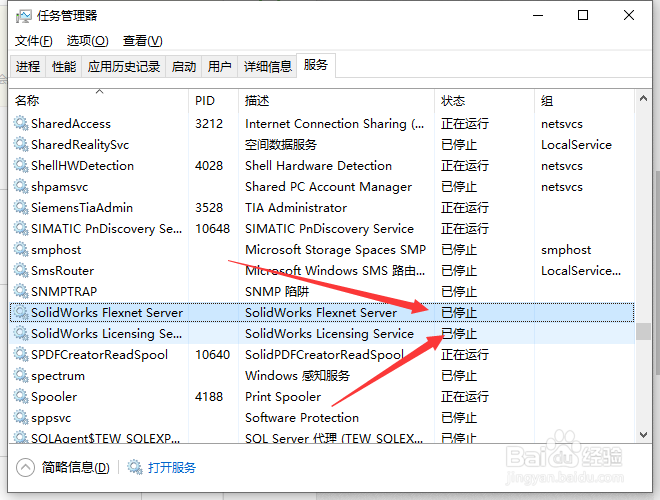
Task: Sort services by PID column header
Action: click(x=213, y=101)
